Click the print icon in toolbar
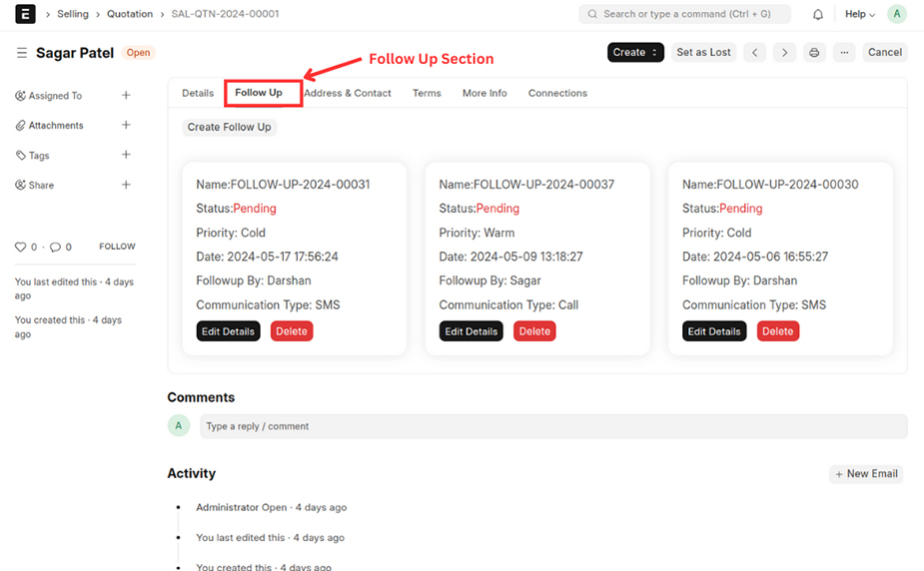The width and height of the screenshot is (924, 571). point(814,52)
